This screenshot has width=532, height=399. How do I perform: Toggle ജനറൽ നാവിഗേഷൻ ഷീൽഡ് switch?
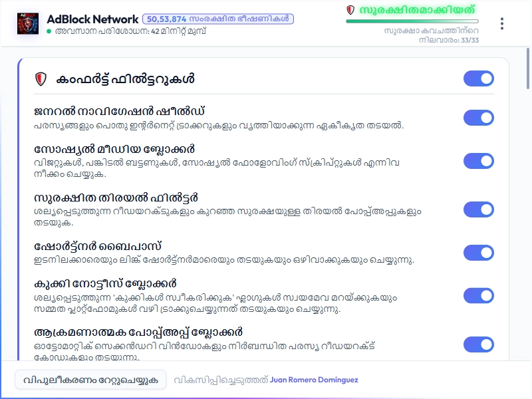(478, 118)
